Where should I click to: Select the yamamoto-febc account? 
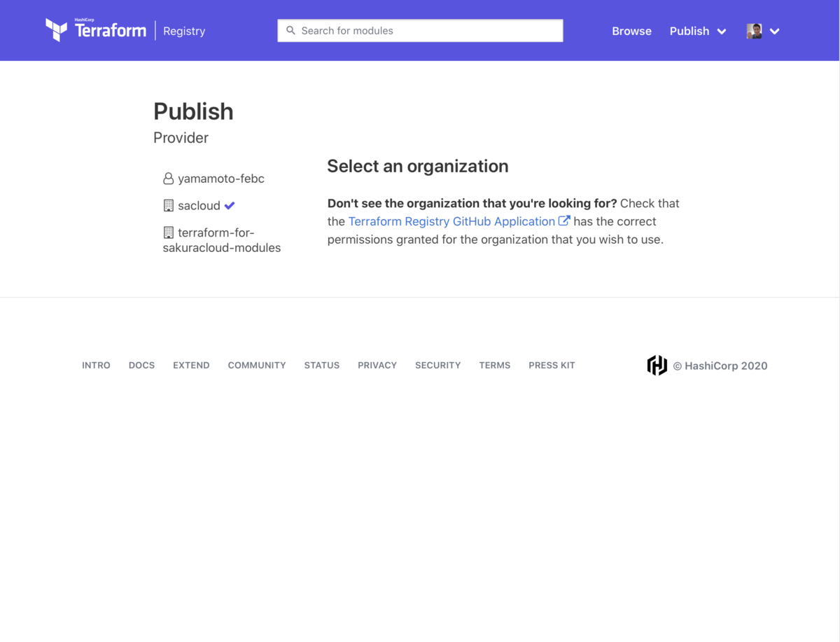click(x=220, y=179)
